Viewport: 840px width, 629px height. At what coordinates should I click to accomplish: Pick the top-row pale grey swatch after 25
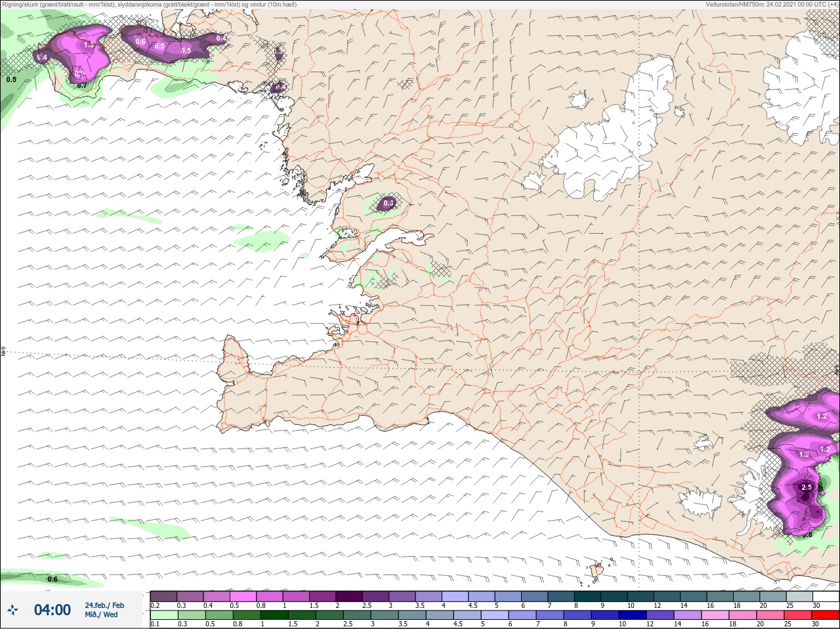(801, 596)
